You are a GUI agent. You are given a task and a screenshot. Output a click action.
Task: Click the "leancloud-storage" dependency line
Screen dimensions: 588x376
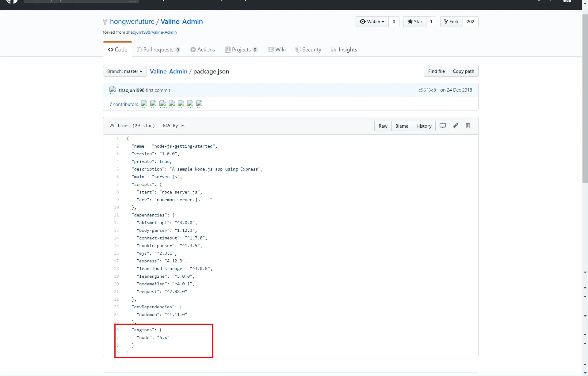tap(174, 269)
